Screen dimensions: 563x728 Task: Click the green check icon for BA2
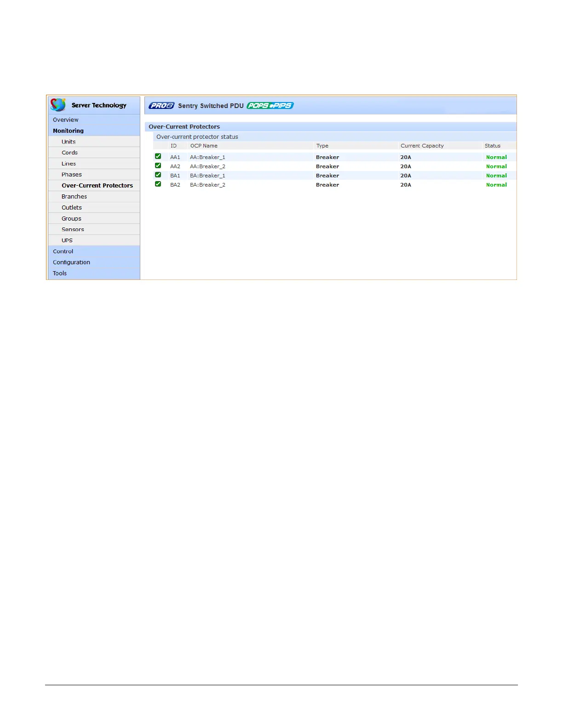click(x=158, y=184)
